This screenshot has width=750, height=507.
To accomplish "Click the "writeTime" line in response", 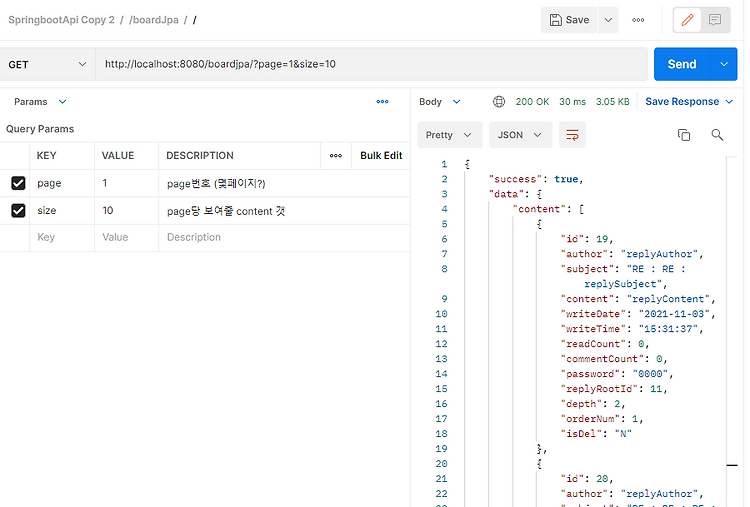I will tap(632, 329).
